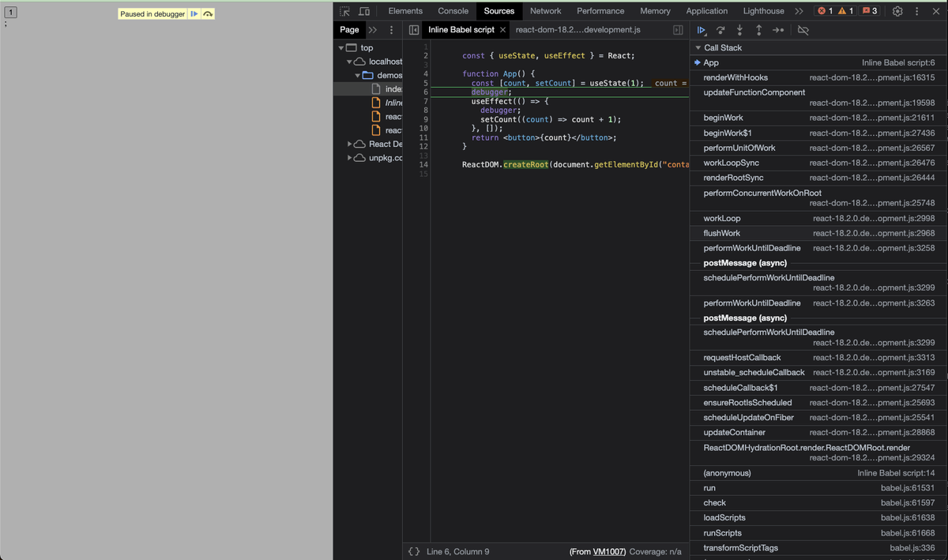Select the transformScriptTags call frame
Viewport: 948px width, 560px height.
tap(818, 547)
